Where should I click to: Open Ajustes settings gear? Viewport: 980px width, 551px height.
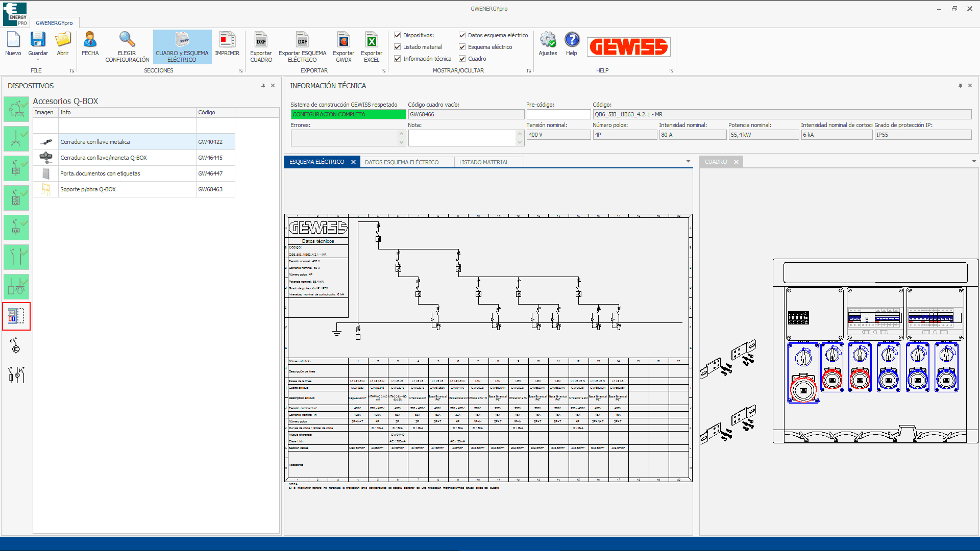click(548, 40)
